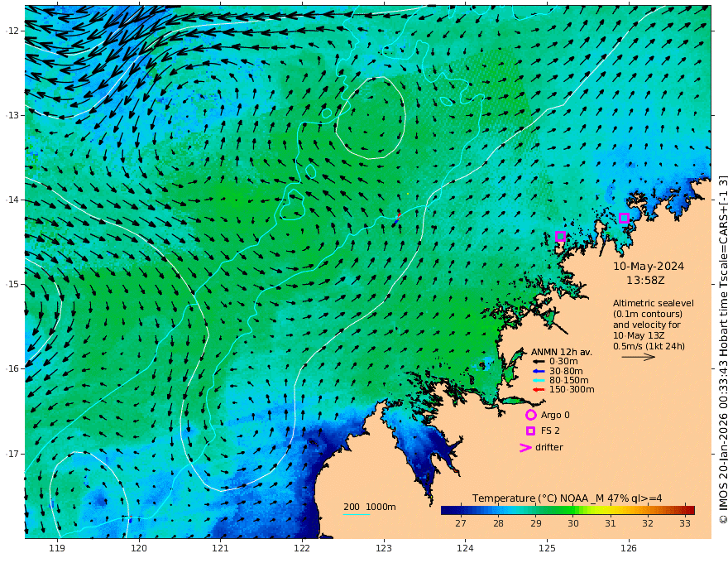Click the latitude axis label -13
The image size is (728, 563).
pyautogui.click(x=12, y=115)
